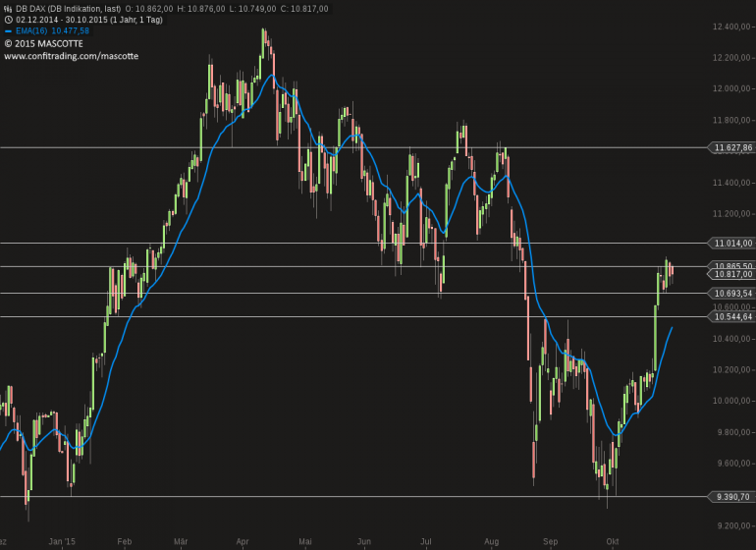Click the Jun time axis label

click(363, 541)
